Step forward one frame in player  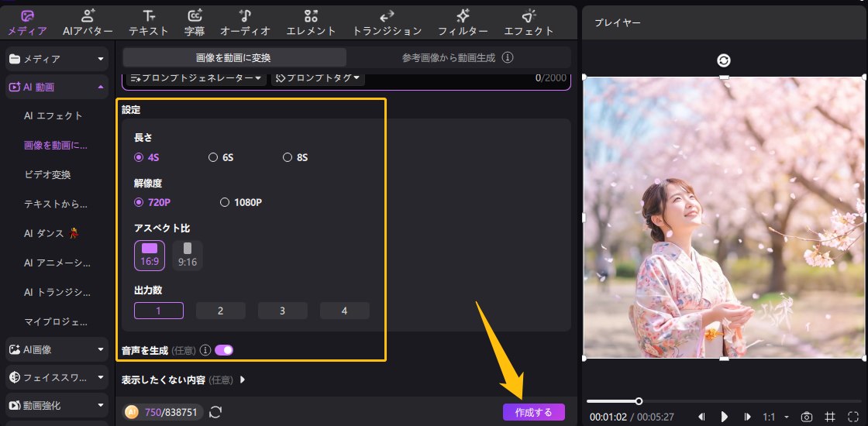pyautogui.click(x=747, y=417)
